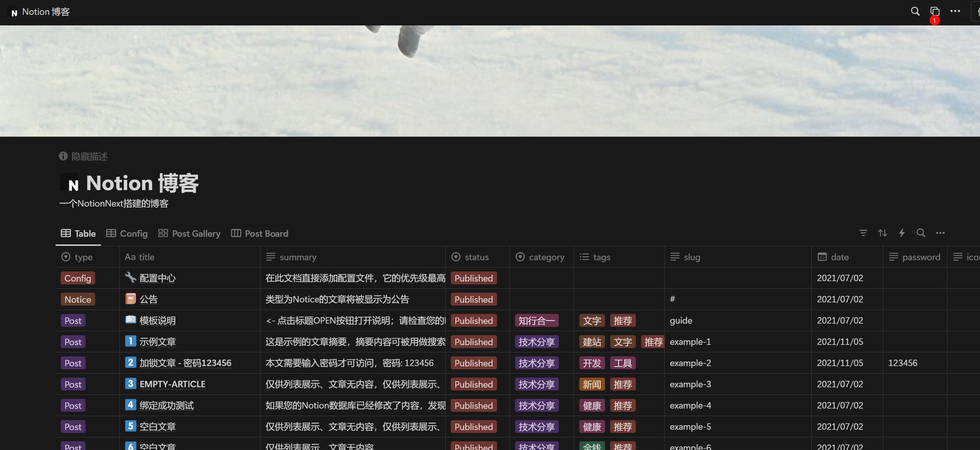Open database view options ellipsis
The height and width of the screenshot is (450, 980).
click(x=940, y=233)
